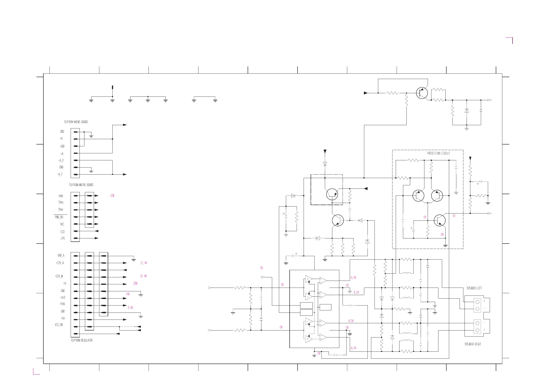Click the +5V6 pin label

pos(62,304)
